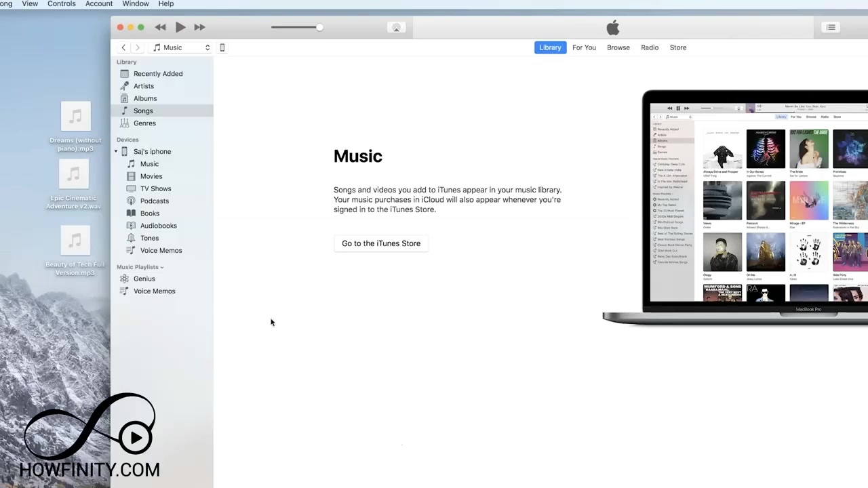Select Epic Cinematic Adventure v2.wav desktop file
Viewport: 868px width, 488px height.
74,184
